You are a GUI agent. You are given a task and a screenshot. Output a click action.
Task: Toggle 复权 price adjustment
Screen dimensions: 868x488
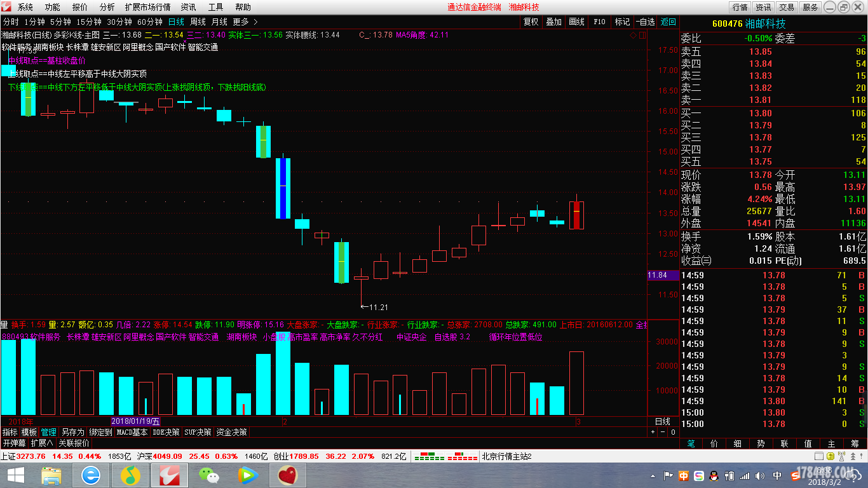point(531,22)
